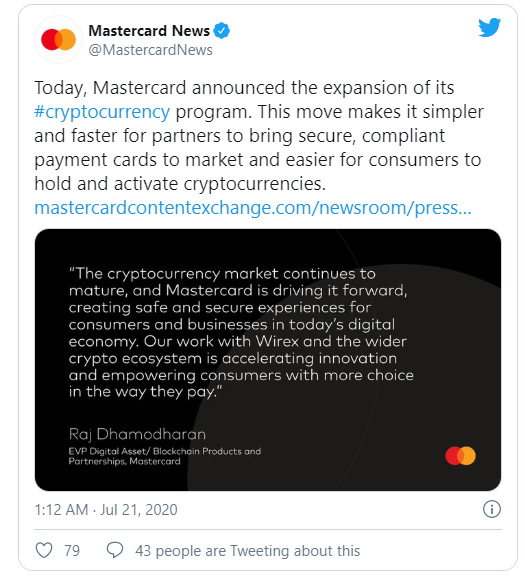Click the EVP Digital Asset title caption
The image size is (525, 578).
coord(164,456)
